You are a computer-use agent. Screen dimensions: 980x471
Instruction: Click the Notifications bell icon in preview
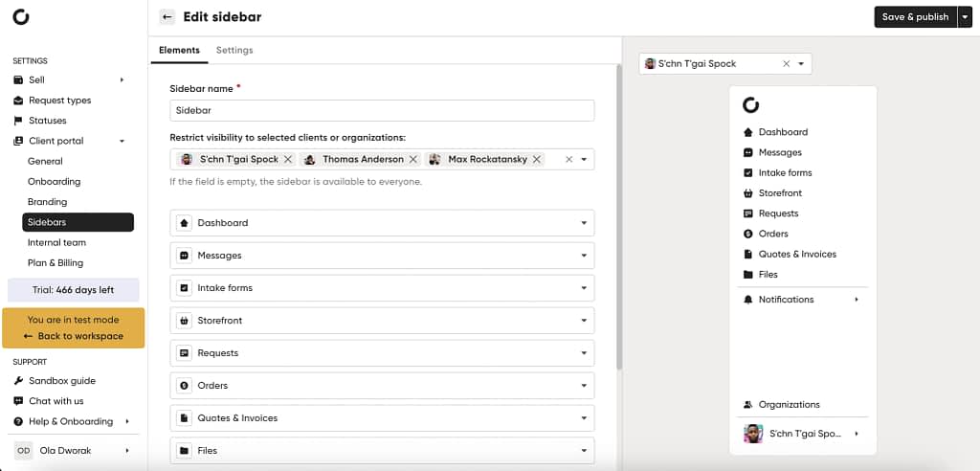point(748,300)
